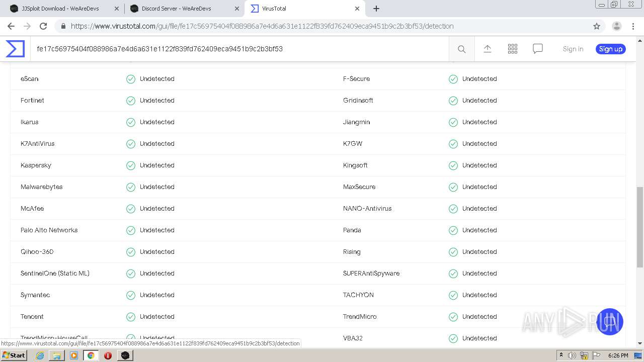This screenshot has width=644, height=362.
Task: Close the VirusTotal tab
Action: (x=357, y=9)
